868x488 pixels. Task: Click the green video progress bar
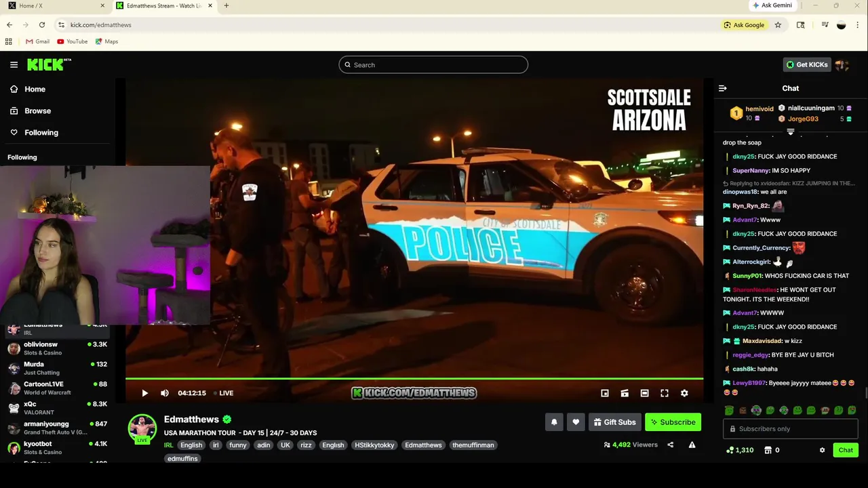click(x=414, y=379)
